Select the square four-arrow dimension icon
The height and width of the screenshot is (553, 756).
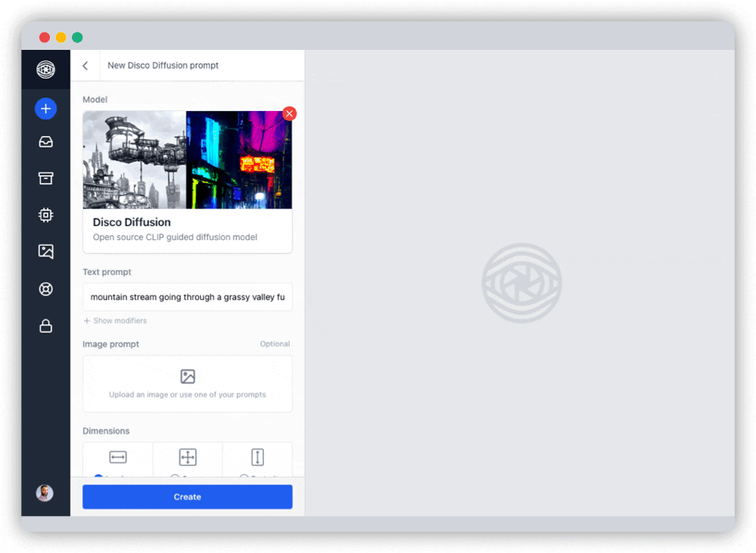(x=187, y=457)
